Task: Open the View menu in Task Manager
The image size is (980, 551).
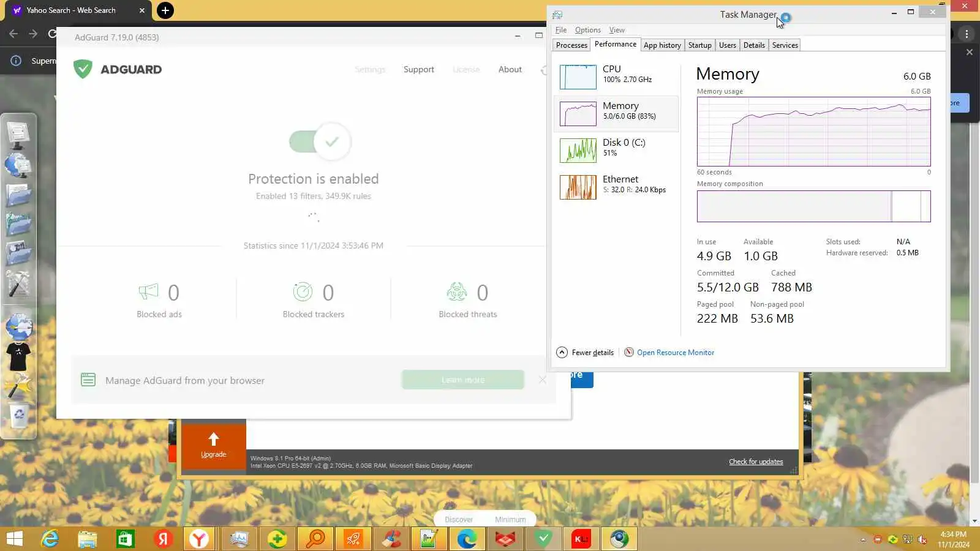Action: 617,30
